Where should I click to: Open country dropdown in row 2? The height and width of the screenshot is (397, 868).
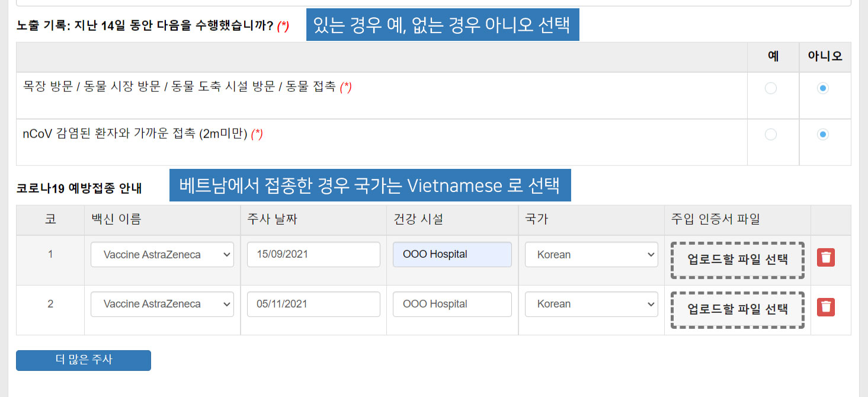[x=591, y=304]
